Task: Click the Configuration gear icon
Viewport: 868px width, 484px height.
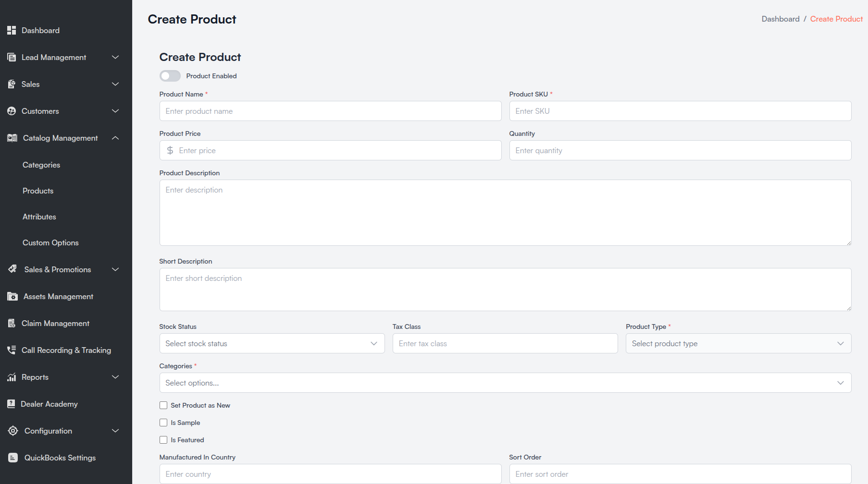Action: pyautogui.click(x=13, y=431)
